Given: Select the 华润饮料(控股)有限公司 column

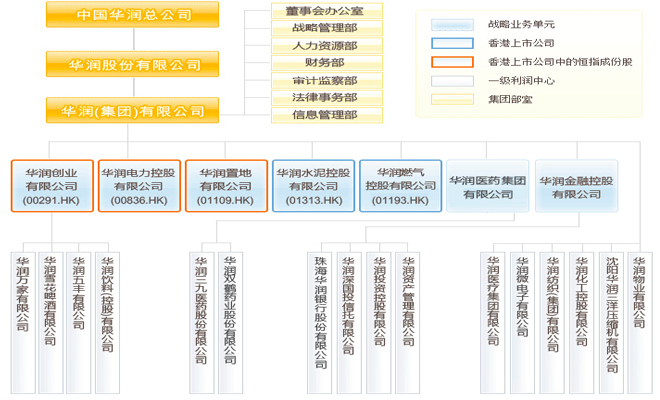Looking at the screenshot, I should point(108,323).
